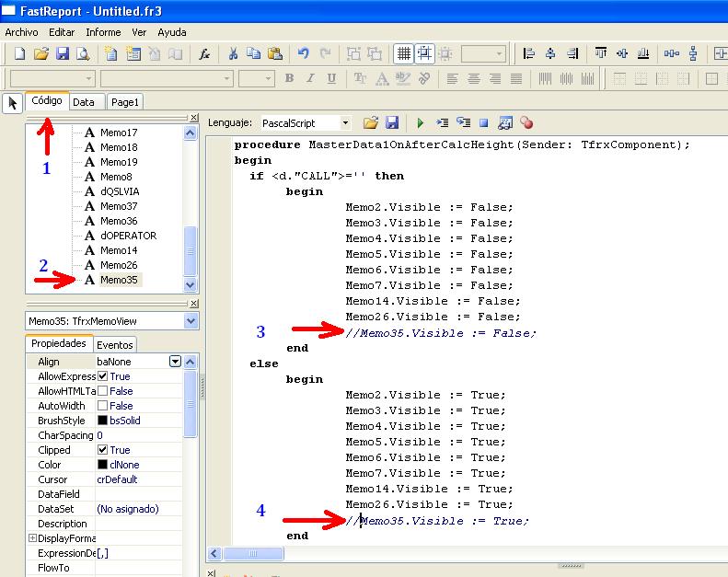Uncheck the AllowExpressions True checkbox
The image size is (728, 577).
coord(103,376)
